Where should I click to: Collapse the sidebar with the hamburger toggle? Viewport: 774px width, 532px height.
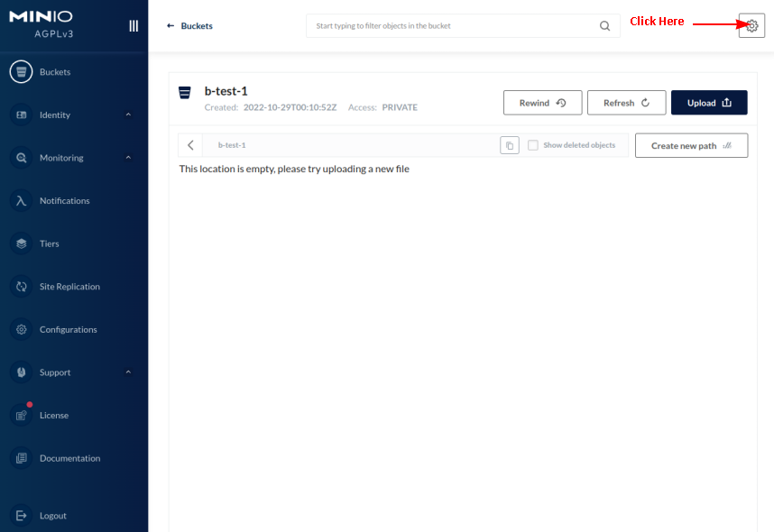(133, 25)
